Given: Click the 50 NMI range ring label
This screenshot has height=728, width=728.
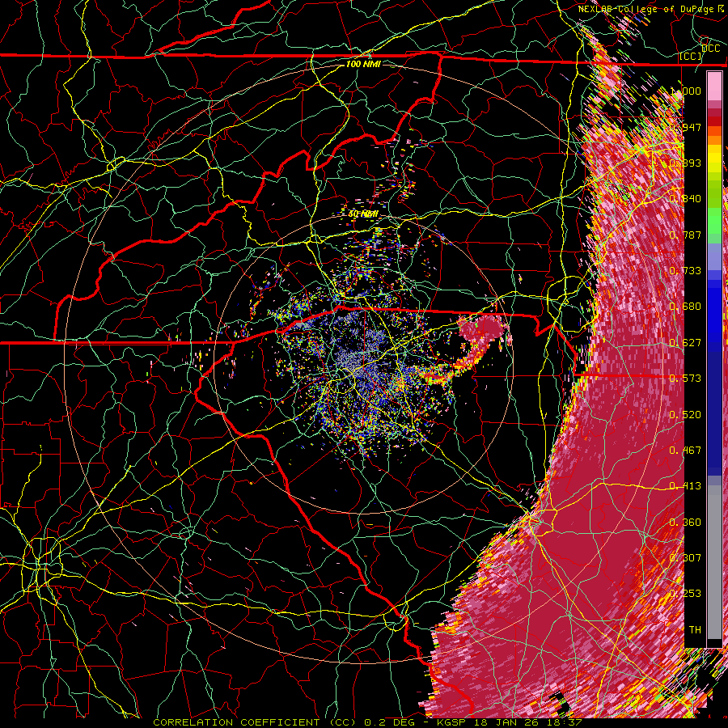Looking at the screenshot, I should [x=363, y=214].
